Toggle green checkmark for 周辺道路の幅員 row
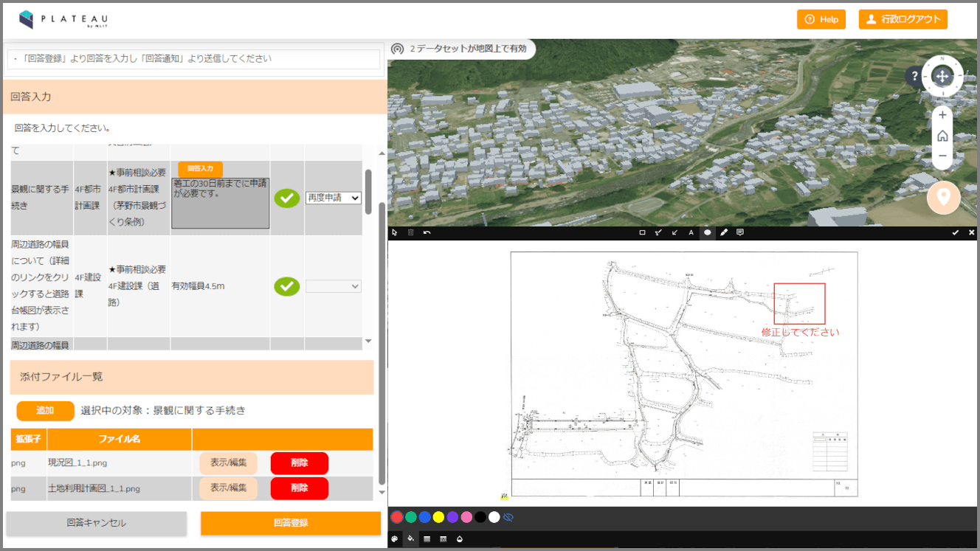980x551 pixels. 287,286
